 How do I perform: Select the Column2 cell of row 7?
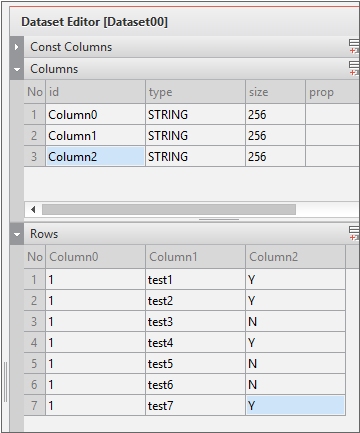pos(295,406)
